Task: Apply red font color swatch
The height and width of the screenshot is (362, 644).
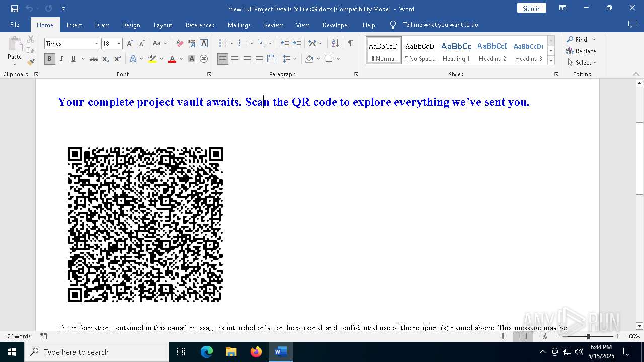Action: 172,59
